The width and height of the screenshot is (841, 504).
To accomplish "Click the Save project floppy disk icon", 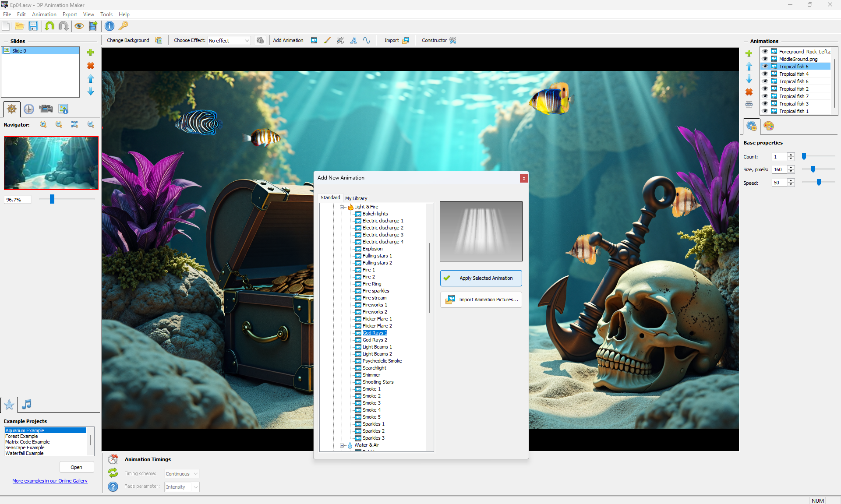I will [x=33, y=26].
